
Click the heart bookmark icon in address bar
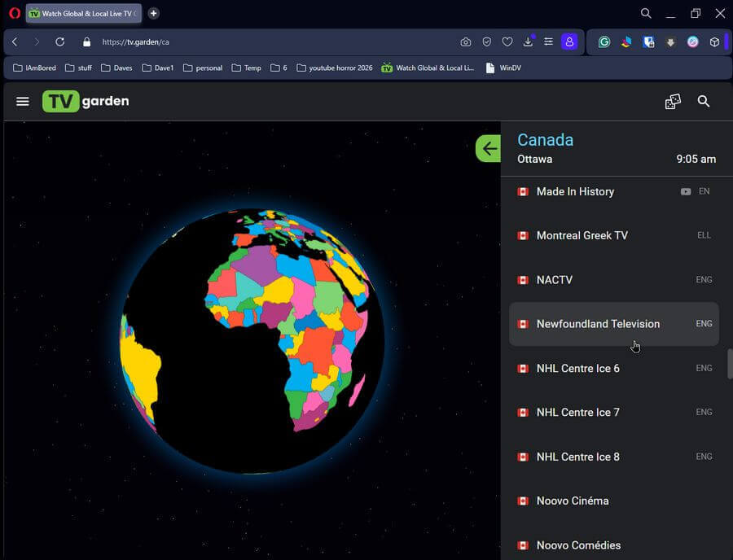point(507,42)
